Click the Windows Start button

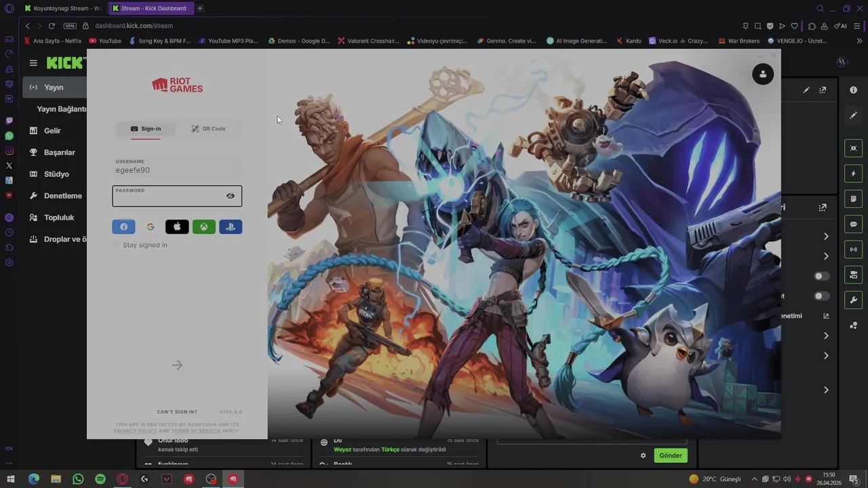pos(11,479)
